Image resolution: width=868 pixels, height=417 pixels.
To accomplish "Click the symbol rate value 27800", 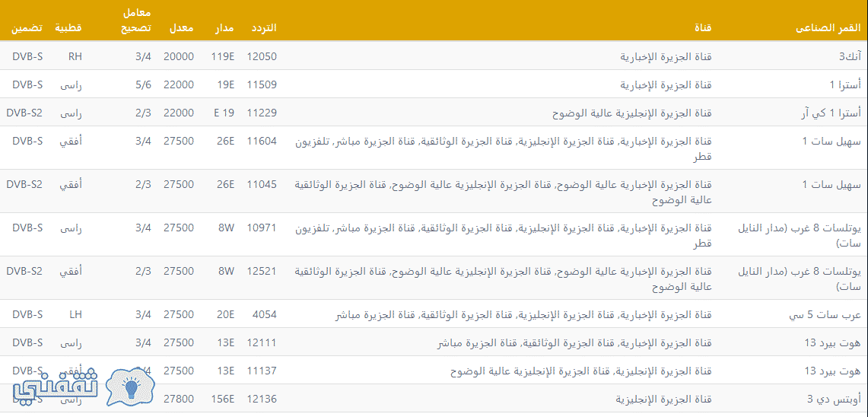I will click(x=179, y=399).
